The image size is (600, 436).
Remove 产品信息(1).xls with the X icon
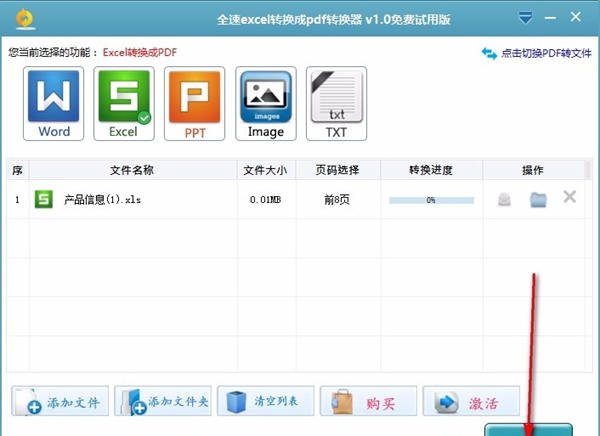[569, 197]
